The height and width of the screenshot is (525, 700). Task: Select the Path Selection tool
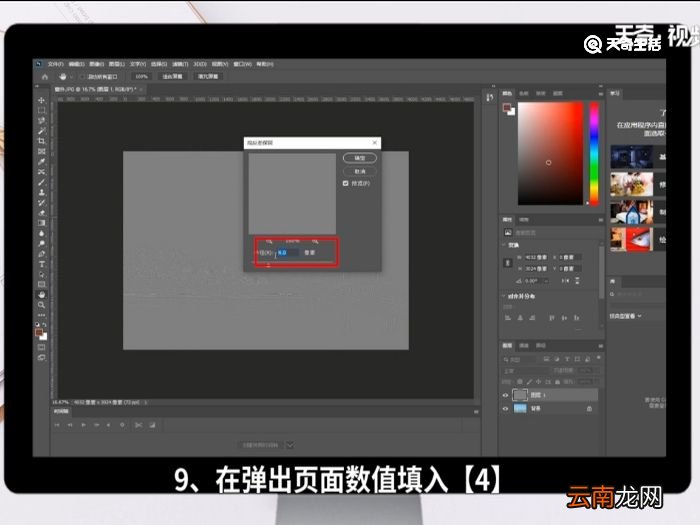point(41,274)
